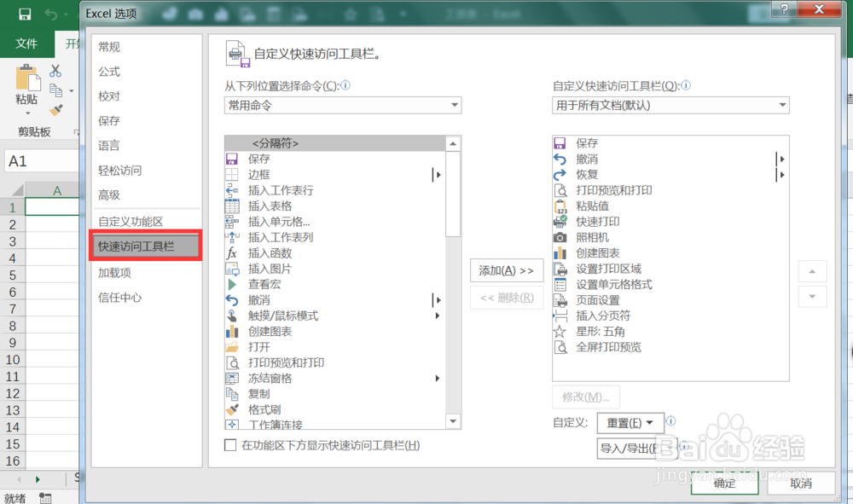Select 打开 folder command in left list
Image resolution: width=853 pixels, height=504 pixels.
(334, 347)
